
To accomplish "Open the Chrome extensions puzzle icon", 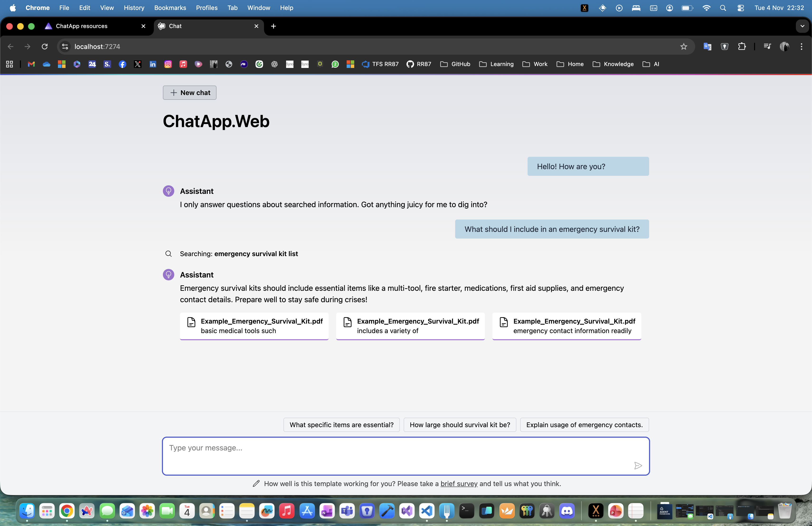I will [x=742, y=46].
